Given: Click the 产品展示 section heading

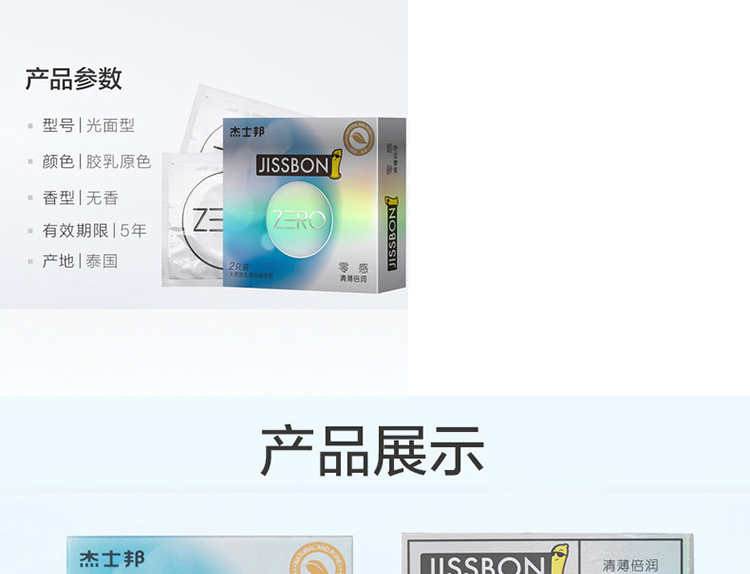Looking at the screenshot, I should 373,451.
